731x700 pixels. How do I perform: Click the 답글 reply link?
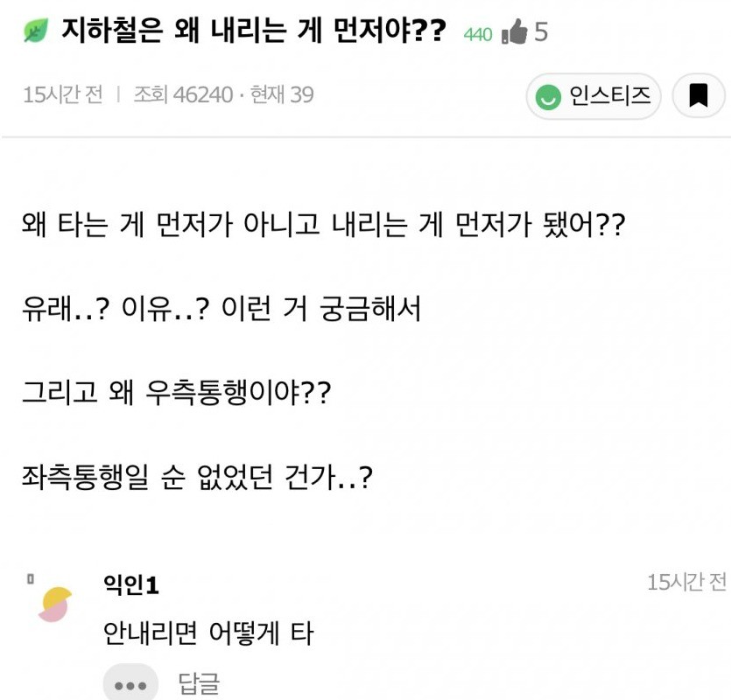[199, 683]
